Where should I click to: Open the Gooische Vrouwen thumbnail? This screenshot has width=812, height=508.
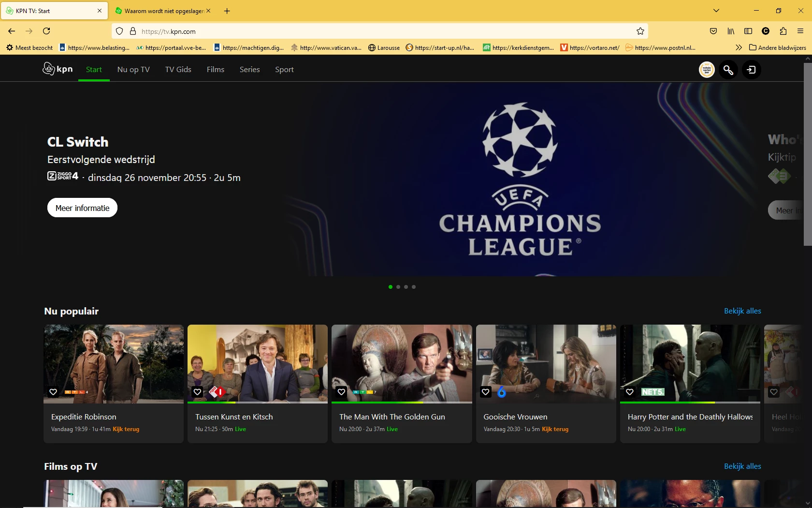tap(546, 364)
